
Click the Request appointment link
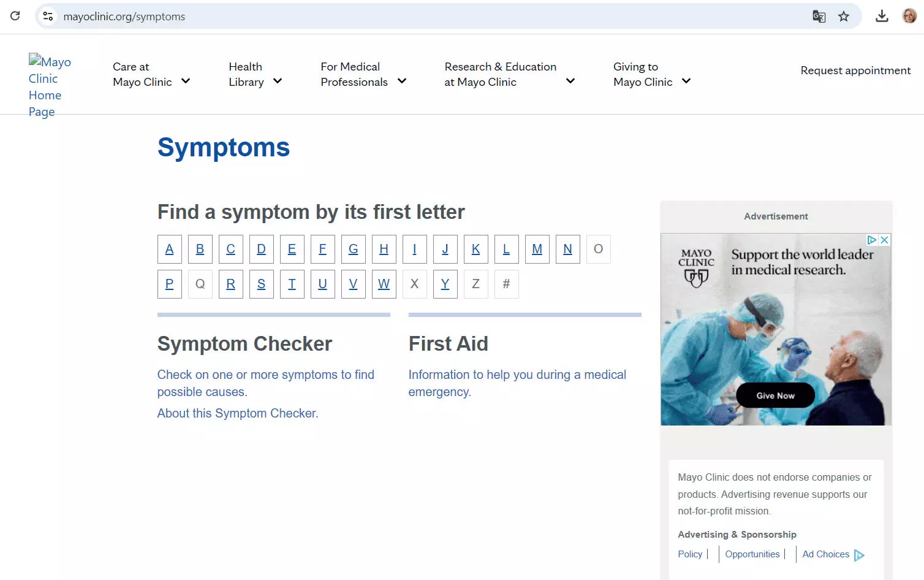click(855, 71)
